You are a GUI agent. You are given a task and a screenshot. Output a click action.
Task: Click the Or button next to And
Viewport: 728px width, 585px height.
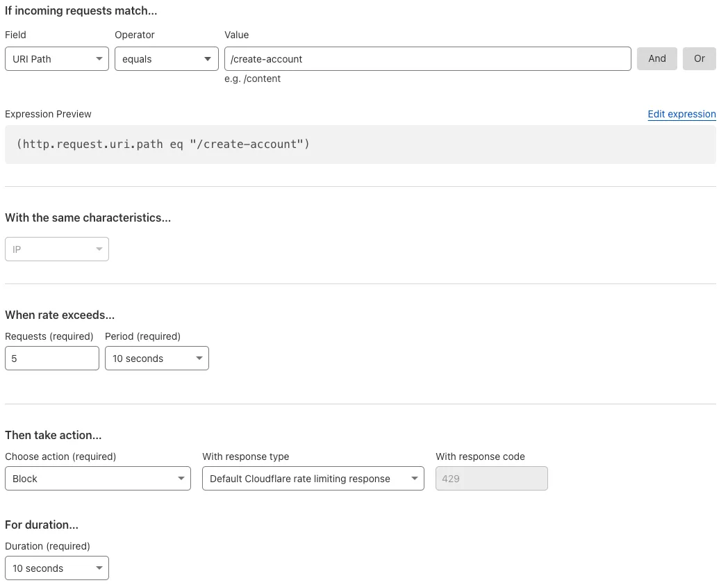point(699,58)
